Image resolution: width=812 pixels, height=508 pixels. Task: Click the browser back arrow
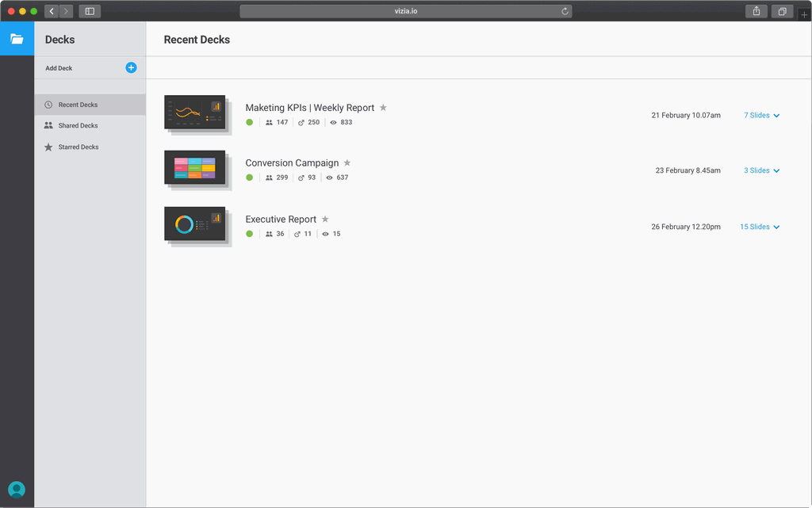pyautogui.click(x=52, y=11)
